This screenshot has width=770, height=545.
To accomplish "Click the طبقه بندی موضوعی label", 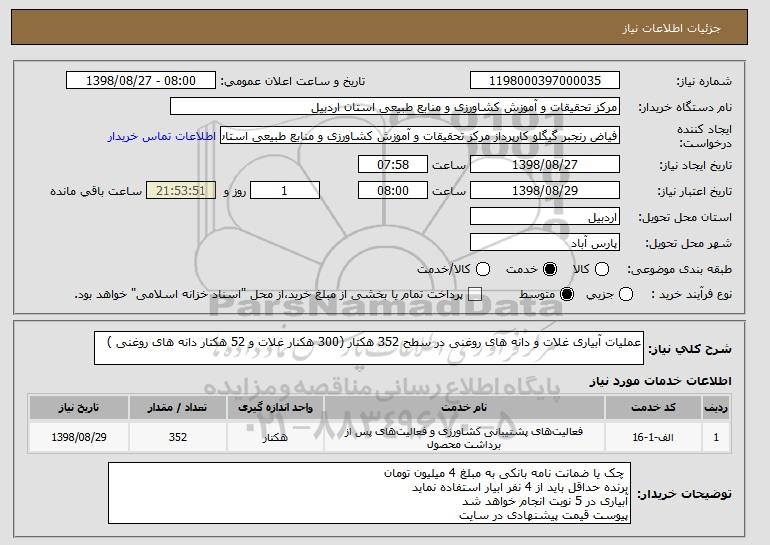I will click(679, 270).
